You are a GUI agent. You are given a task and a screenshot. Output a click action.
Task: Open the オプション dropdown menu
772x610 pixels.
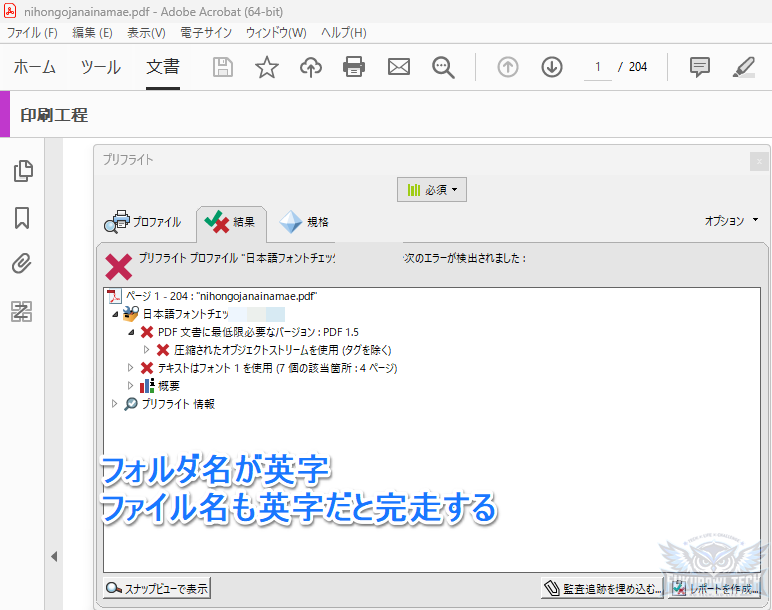[x=731, y=221]
